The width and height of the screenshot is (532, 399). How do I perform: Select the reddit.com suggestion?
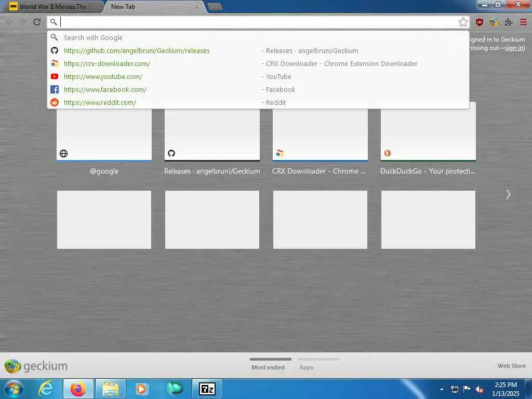tap(258, 102)
